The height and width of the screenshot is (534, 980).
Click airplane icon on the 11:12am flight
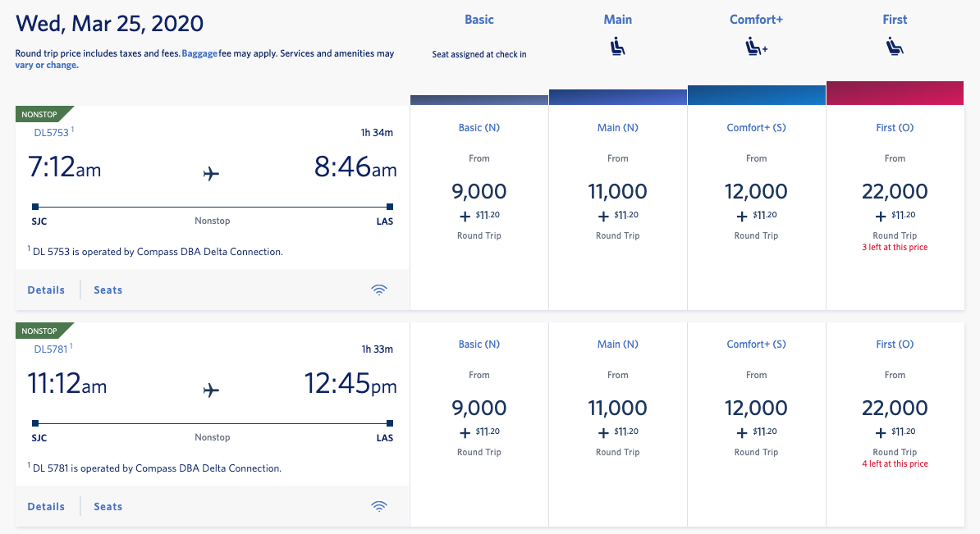coord(212,390)
